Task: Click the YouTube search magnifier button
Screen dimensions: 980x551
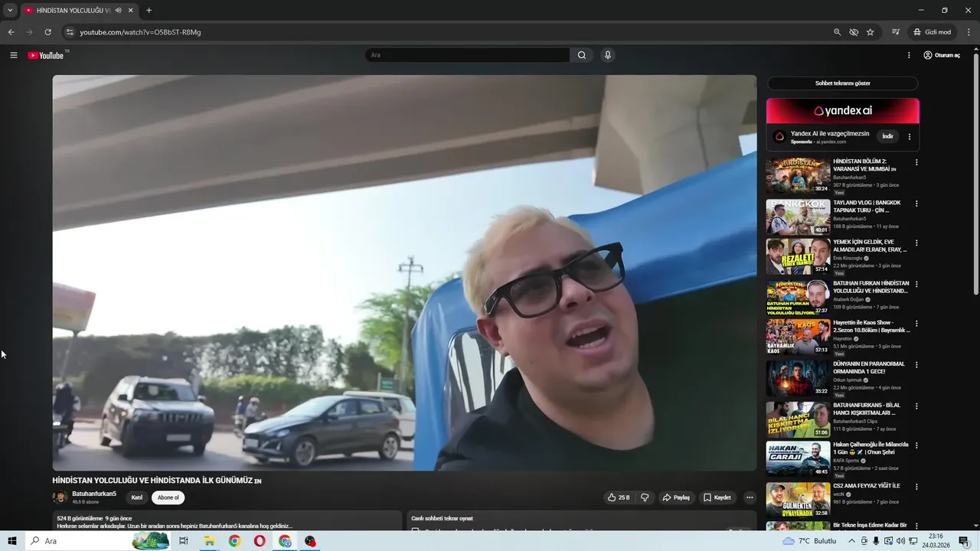Action: 582,55
